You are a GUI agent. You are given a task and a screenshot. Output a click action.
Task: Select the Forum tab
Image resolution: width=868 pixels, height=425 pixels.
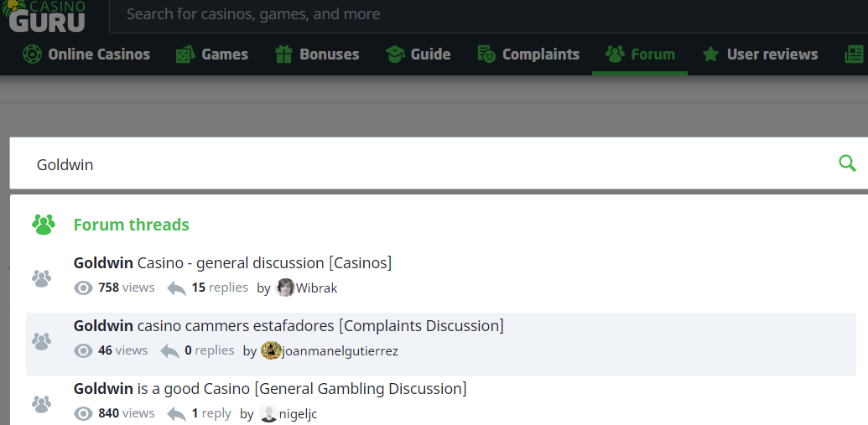pos(640,54)
